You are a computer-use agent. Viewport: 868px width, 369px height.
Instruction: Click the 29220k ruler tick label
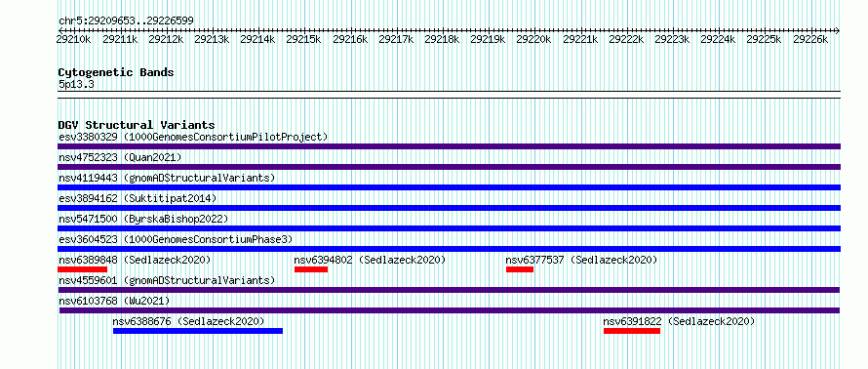pos(534,39)
